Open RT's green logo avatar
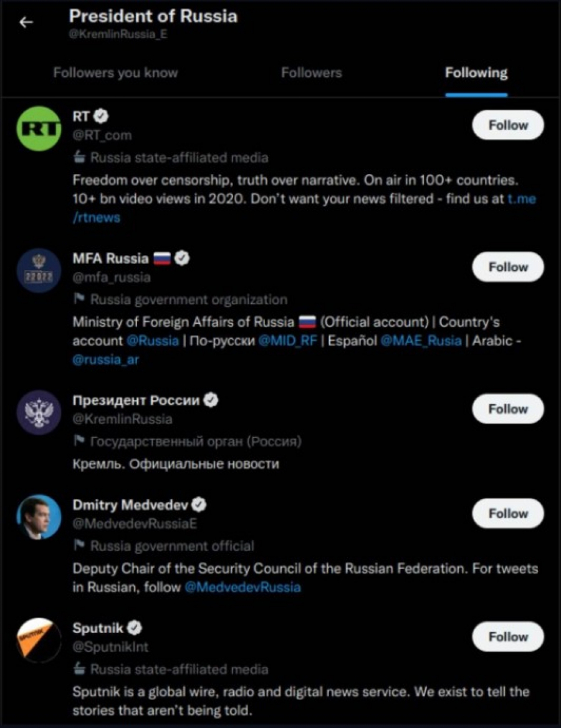 [x=39, y=129]
